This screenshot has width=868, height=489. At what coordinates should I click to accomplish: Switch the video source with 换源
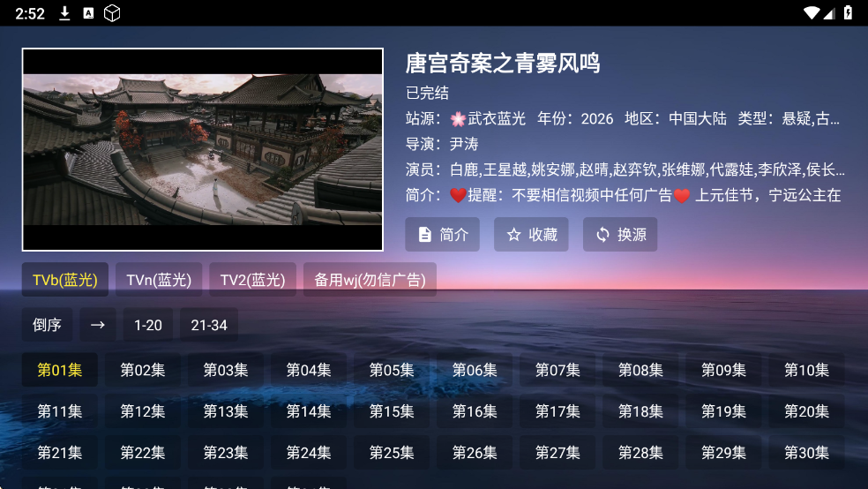[620, 234]
